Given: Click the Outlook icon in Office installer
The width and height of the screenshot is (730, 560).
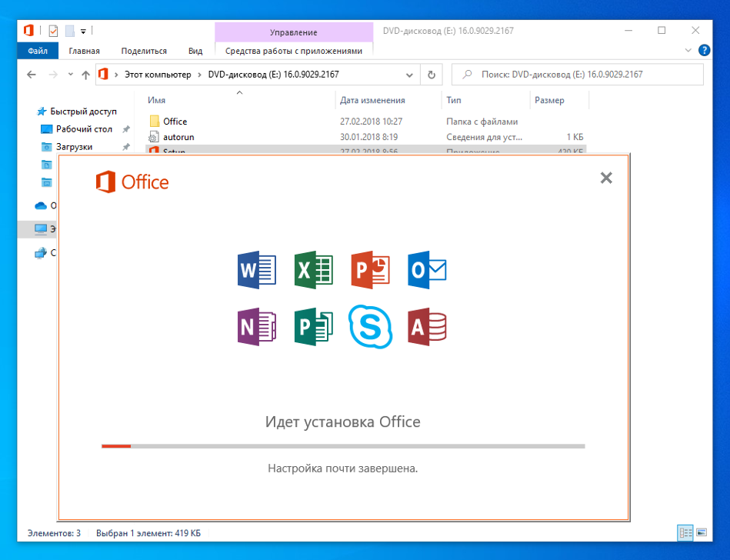Looking at the screenshot, I should [x=427, y=270].
